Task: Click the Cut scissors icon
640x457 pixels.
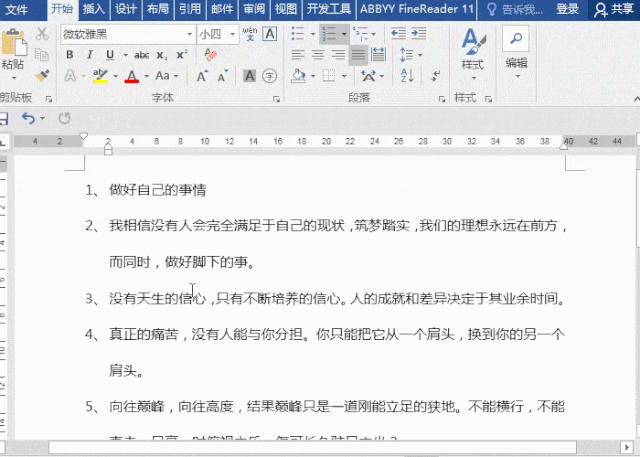Action: pos(42,34)
